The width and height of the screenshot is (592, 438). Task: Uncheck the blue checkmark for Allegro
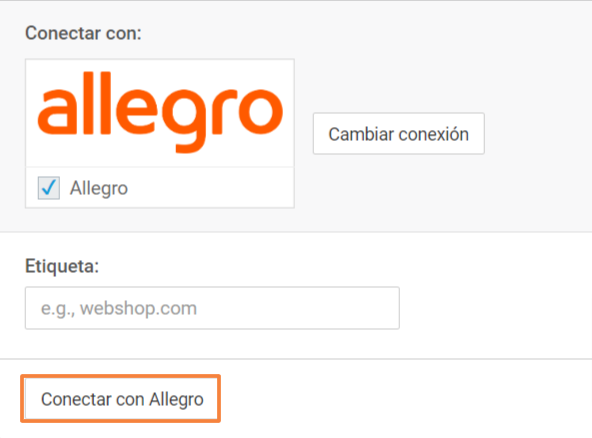point(49,188)
